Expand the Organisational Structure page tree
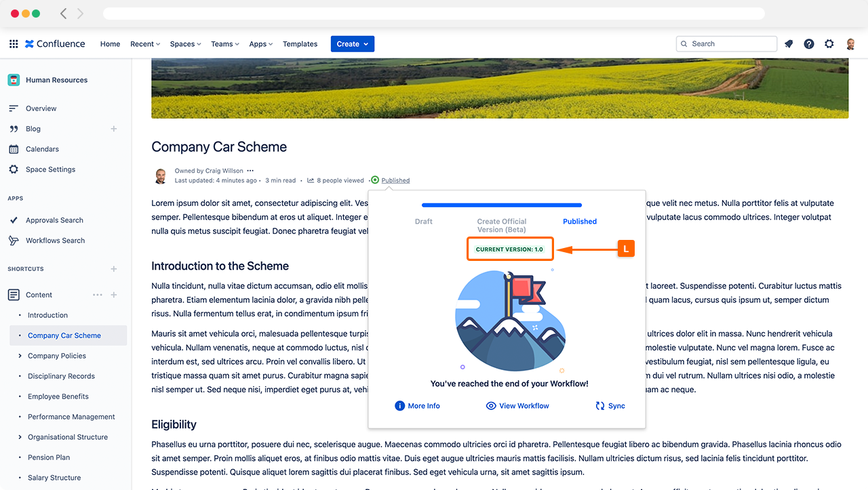Image resolution: width=868 pixels, height=490 pixels. click(20, 437)
